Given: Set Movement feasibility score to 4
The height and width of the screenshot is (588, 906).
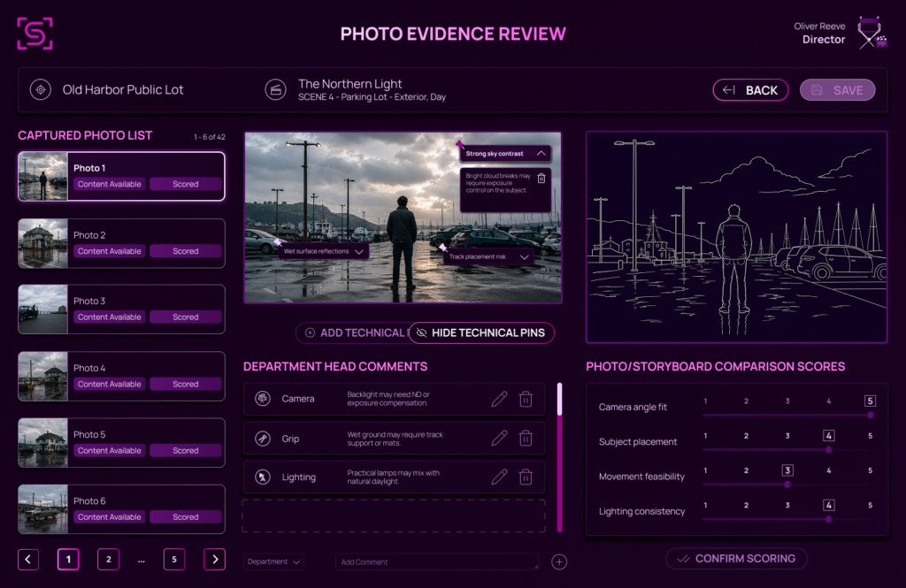Looking at the screenshot, I should tap(828, 470).
